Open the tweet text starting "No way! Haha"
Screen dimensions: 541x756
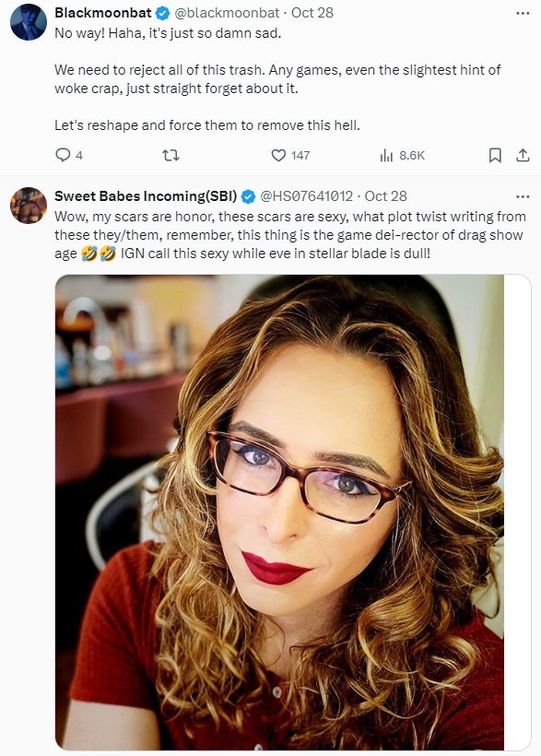pos(277,79)
